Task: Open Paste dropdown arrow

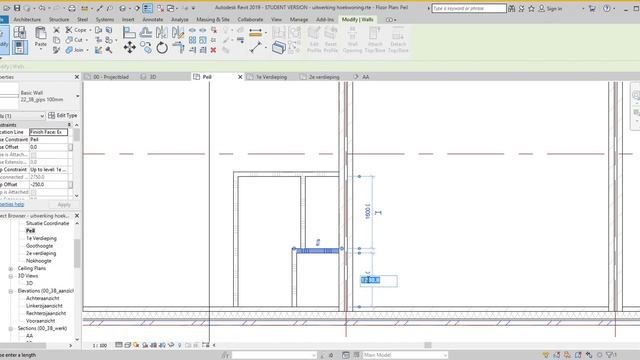Action: tap(40, 49)
